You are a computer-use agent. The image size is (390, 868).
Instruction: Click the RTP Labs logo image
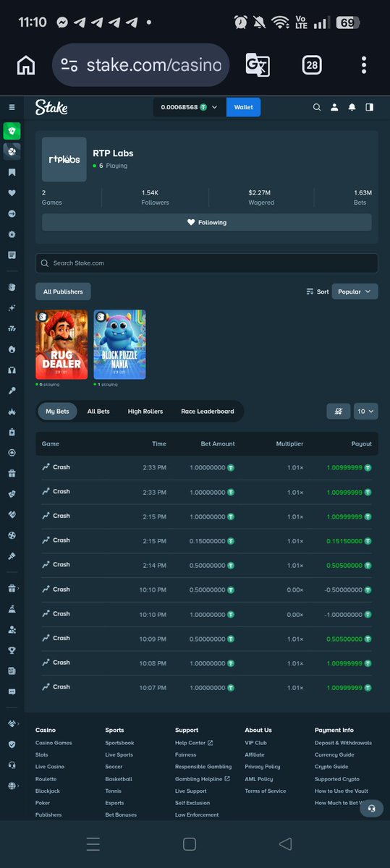(x=64, y=159)
